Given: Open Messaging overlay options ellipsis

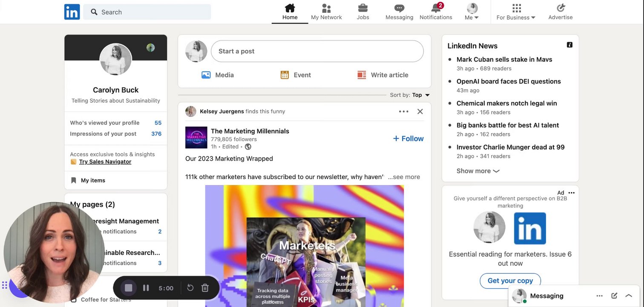Looking at the screenshot, I should click(600, 296).
